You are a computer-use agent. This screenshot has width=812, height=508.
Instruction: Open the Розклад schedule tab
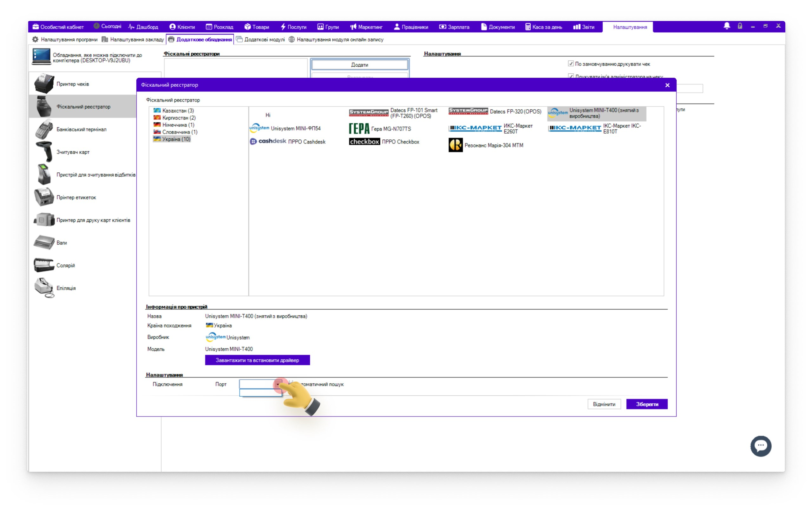click(219, 27)
